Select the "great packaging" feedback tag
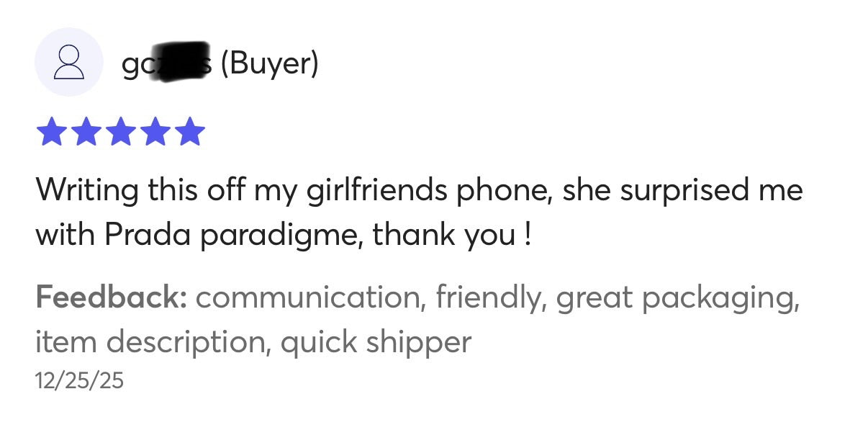The width and height of the screenshot is (868, 425). (x=677, y=297)
